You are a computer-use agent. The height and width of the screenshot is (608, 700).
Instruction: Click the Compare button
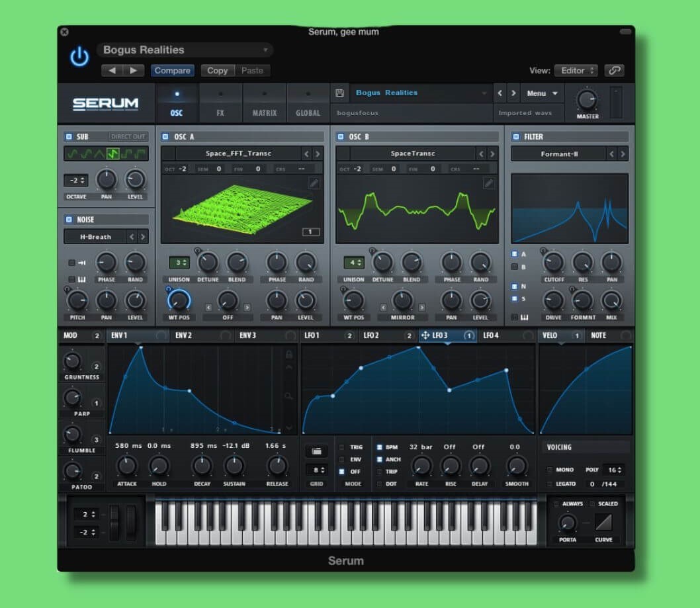point(172,70)
